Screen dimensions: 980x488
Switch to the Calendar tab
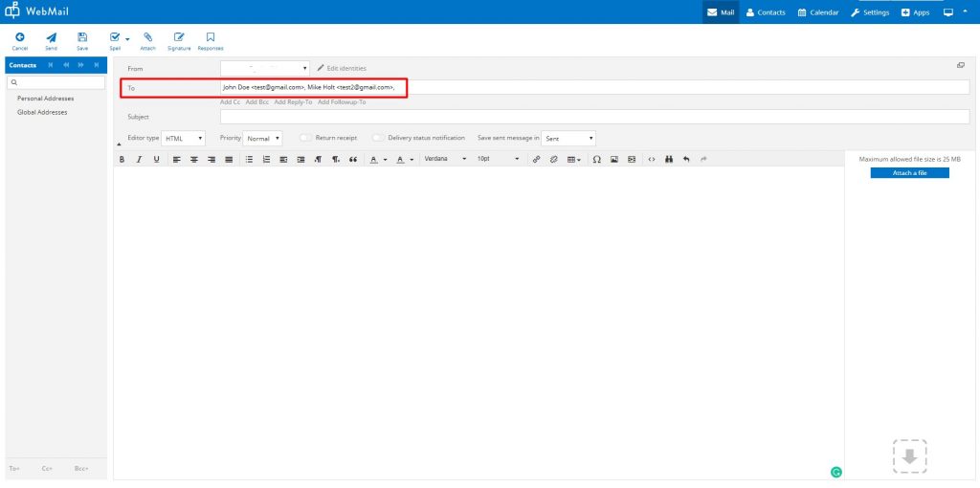[x=818, y=12]
